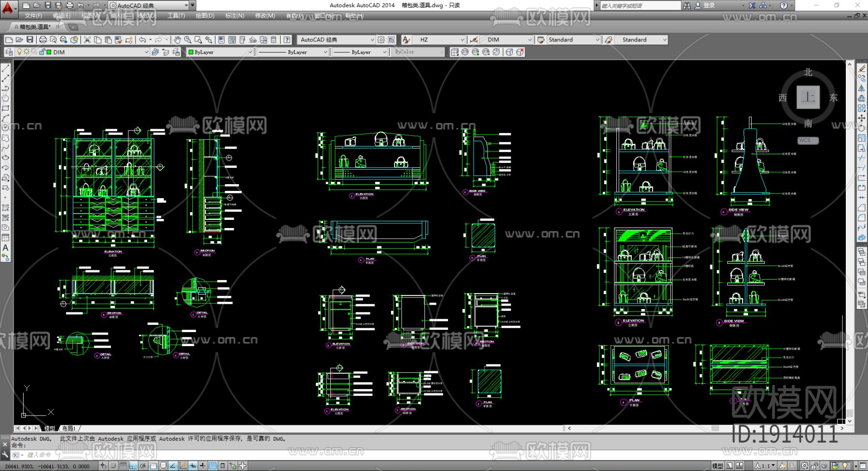868x471 pixels.
Task: Toggle Object Snap in status bar
Action: click(153, 466)
